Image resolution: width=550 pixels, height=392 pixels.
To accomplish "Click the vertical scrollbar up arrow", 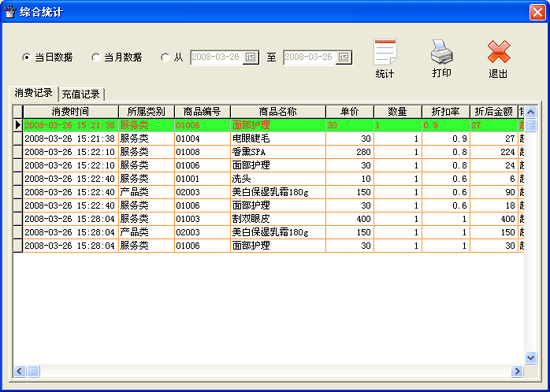I will pyautogui.click(x=531, y=112).
